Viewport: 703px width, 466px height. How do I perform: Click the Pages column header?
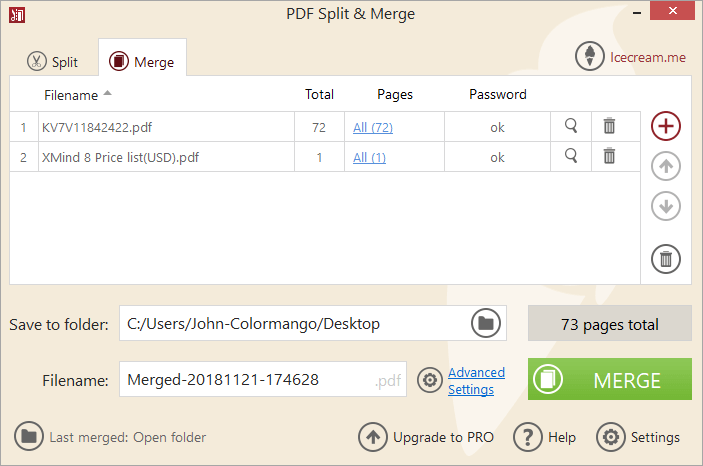tap(395, 95)
